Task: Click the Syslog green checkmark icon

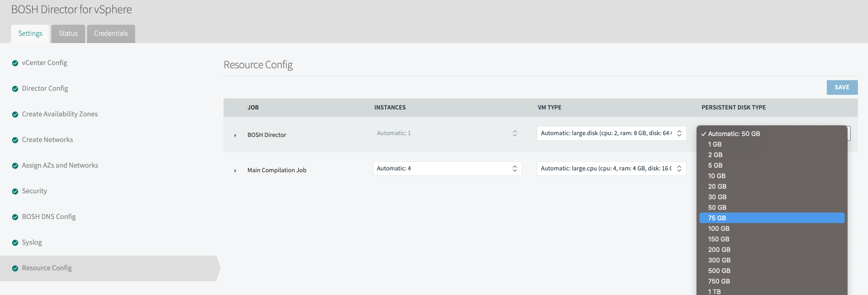Action: click(15, 243)
